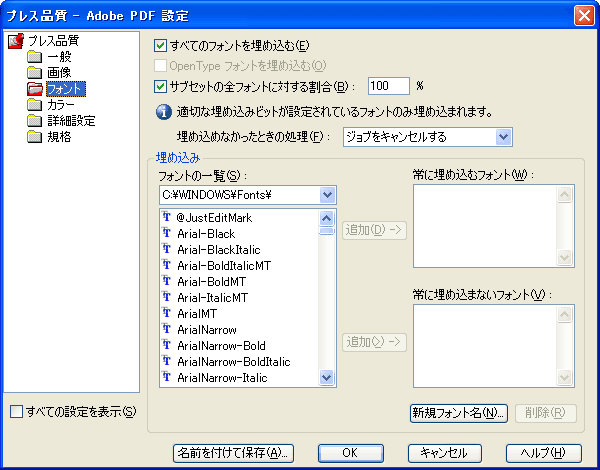The height and width of the screenshot is (470, 600).
Task: Select 一般 in the settings tree
Action: pyautogui.click(x=59, y=57)
